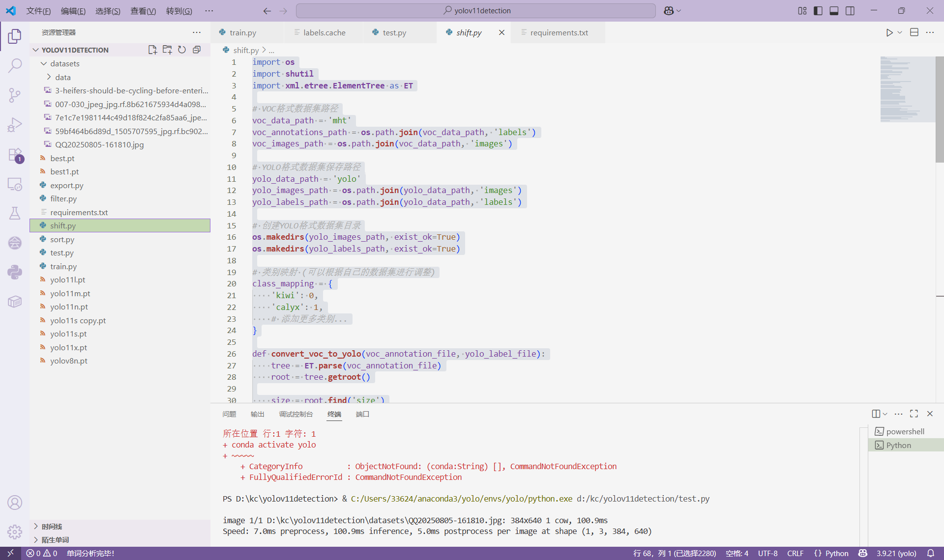The height and width of the screenshot is (560, 944).
Task: Split the editor right
Action: pyautogui.click(x=914, y=32)
